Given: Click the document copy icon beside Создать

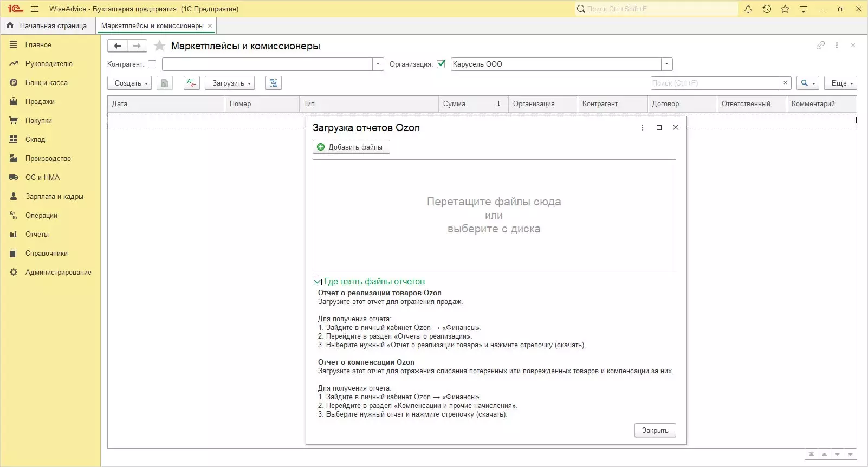Looking at the screenshot, I should coord(165,83).
